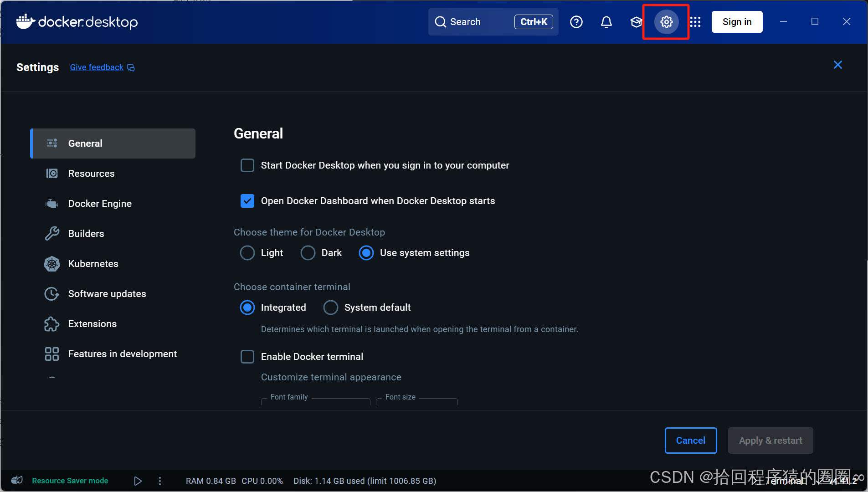Image resolution: width=868 pixels, height=492 pixels.
Task: Open Features in development settings tab
Action: click(113, 354)
